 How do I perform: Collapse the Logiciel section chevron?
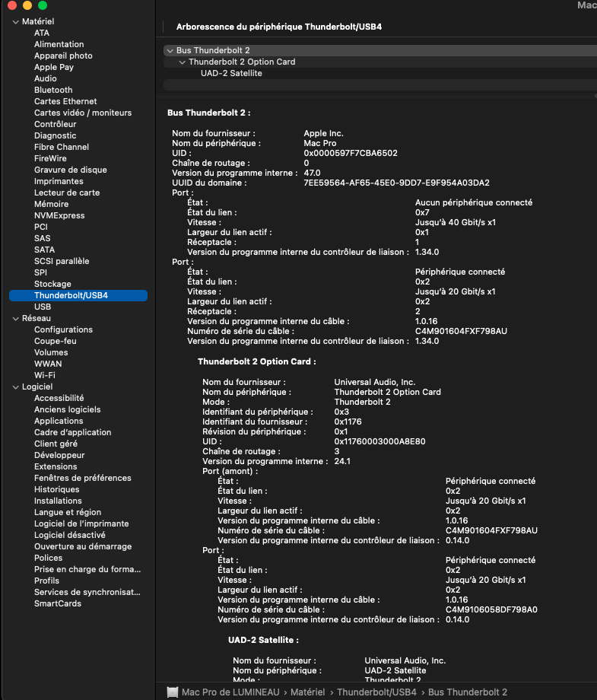(x=16, y=387)
